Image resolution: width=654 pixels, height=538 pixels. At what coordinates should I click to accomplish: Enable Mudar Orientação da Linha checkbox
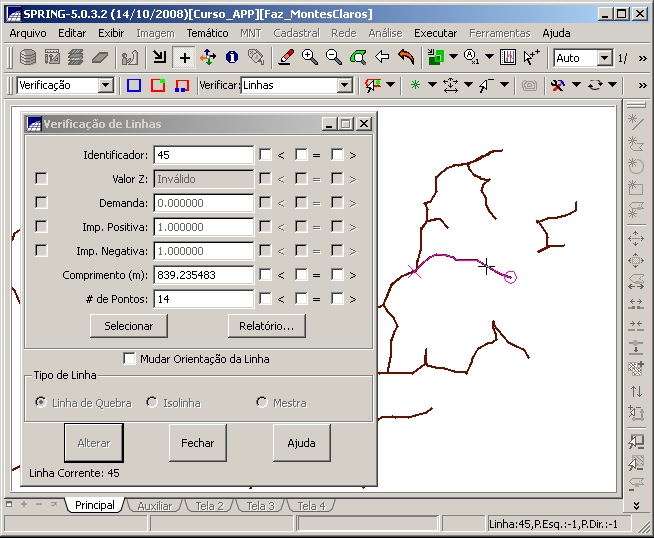[x=129, y=359]
